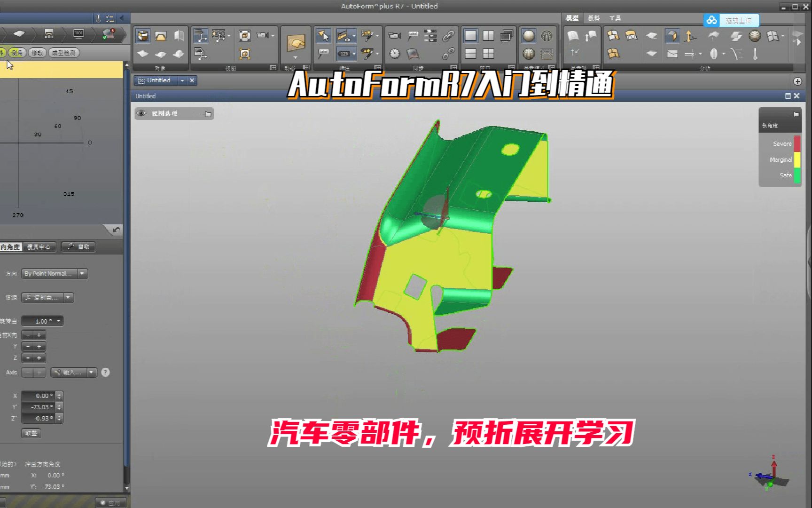Open the die tooling stage icon
Image resolution: width=812 pixels, height=508 pixels.
click(49, 34)
